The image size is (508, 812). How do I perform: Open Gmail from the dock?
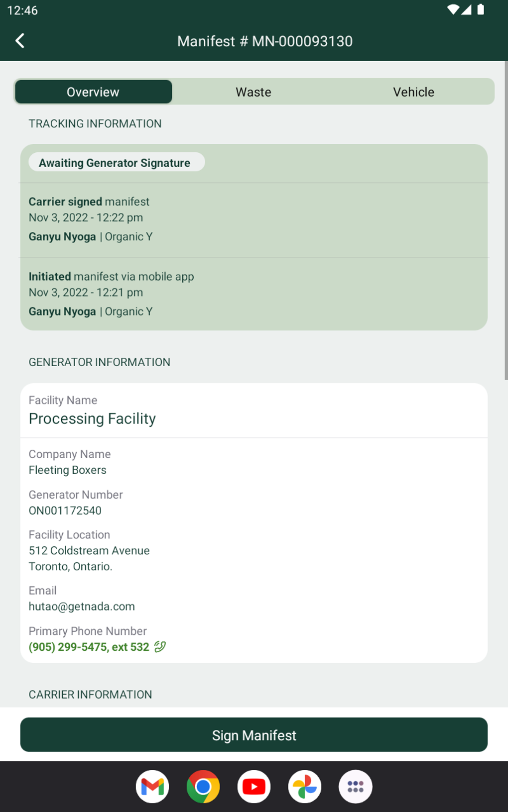tap(152, 787)
